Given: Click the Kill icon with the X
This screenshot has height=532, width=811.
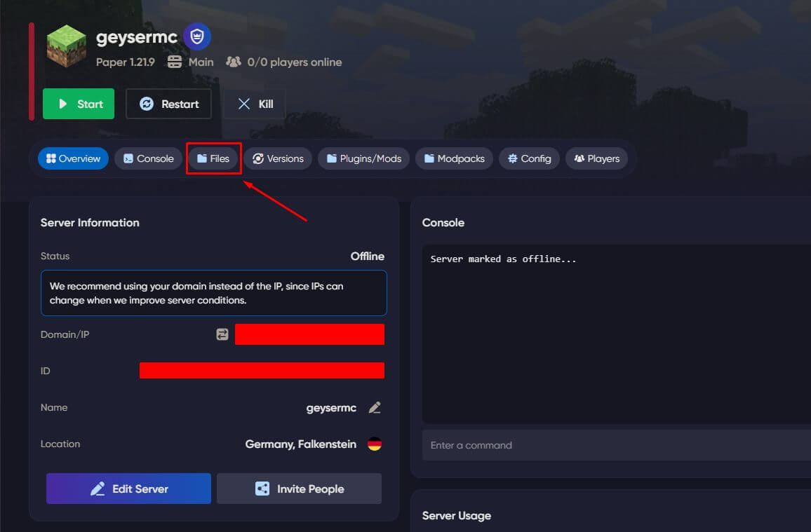Looking at the screenshot, I should pyautogui.click(x=243, y=104).
